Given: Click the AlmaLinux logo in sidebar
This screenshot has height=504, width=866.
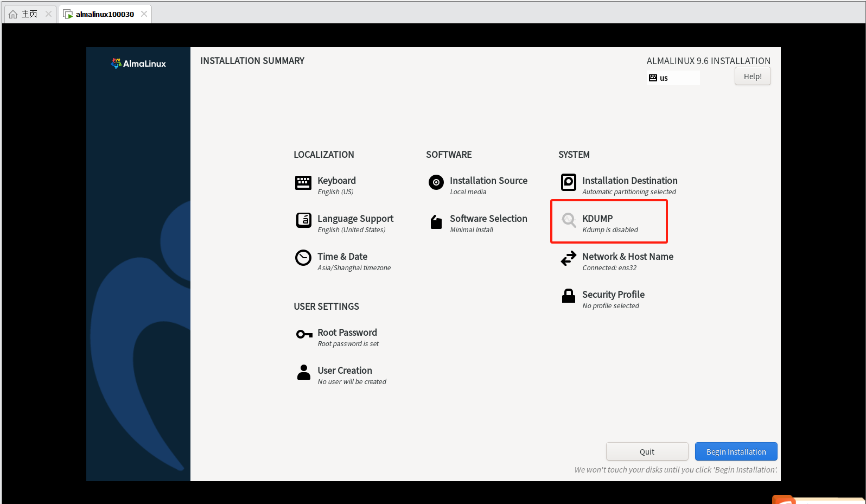Looking at the screenshot, I should click(138, 63).
